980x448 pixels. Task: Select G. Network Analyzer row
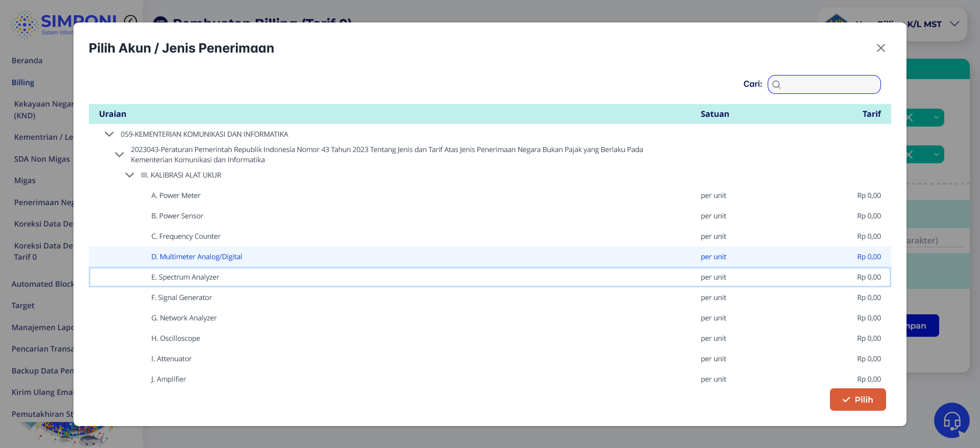[184, 318]
